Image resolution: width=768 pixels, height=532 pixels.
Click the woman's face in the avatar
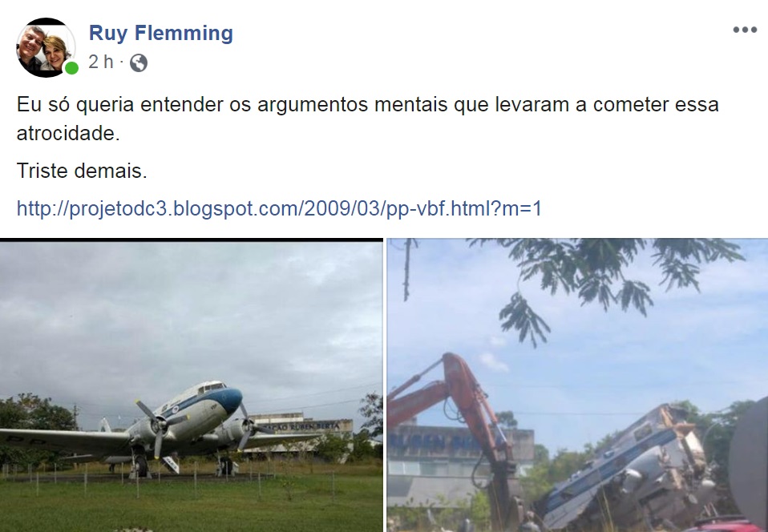(55, 50)
